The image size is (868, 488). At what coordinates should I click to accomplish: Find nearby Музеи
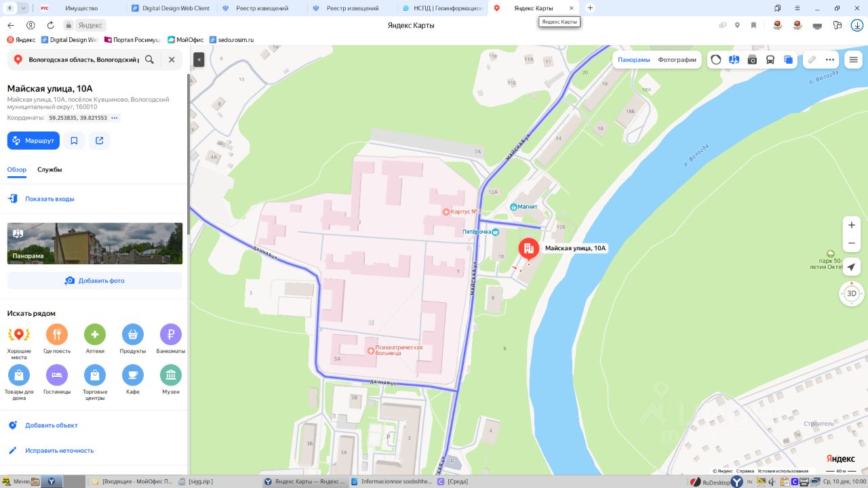click(x=171, y=380)
